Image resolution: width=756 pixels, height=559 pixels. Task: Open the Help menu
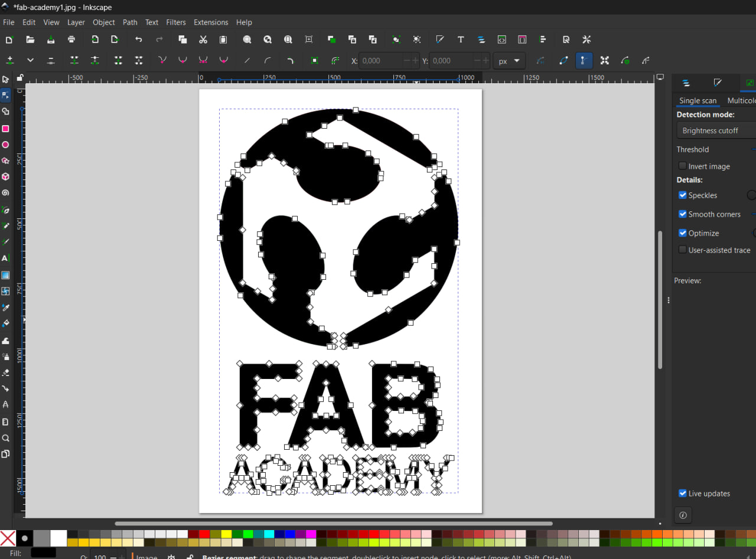click(244, 22)
